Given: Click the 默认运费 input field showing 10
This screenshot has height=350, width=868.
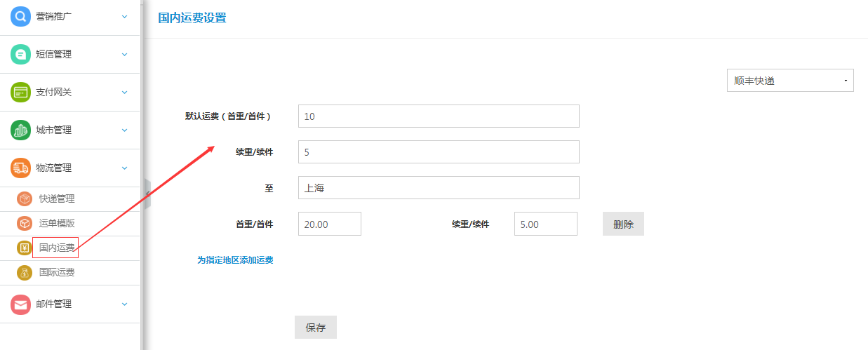Looking at the screenshot, I should [x=439, y=116].
